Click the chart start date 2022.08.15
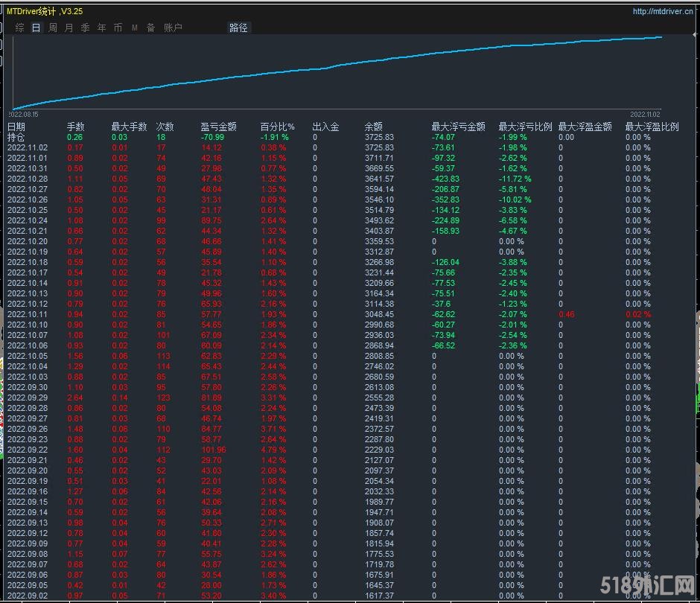Viewport: 700px width, 603px height. tap(24, 115)
